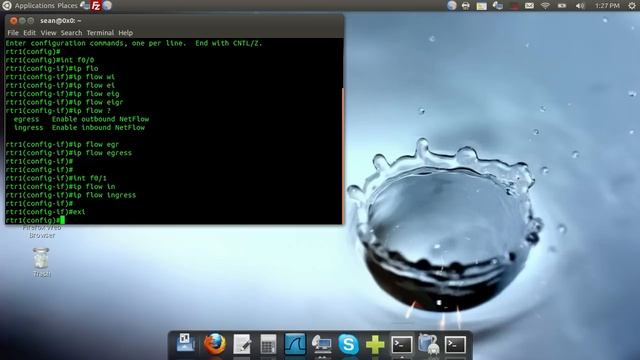640x360 pixels.
Task: Click the battery indicator in top panel
Action: coord(562,6)
